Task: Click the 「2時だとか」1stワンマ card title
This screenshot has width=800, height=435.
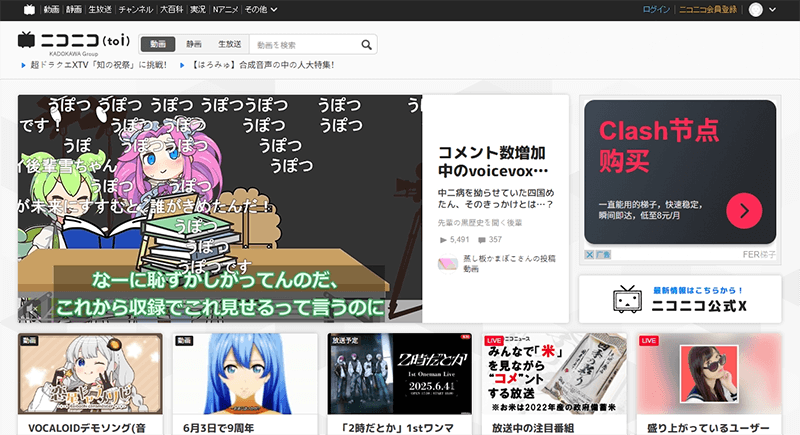Action: click(397, 428)
